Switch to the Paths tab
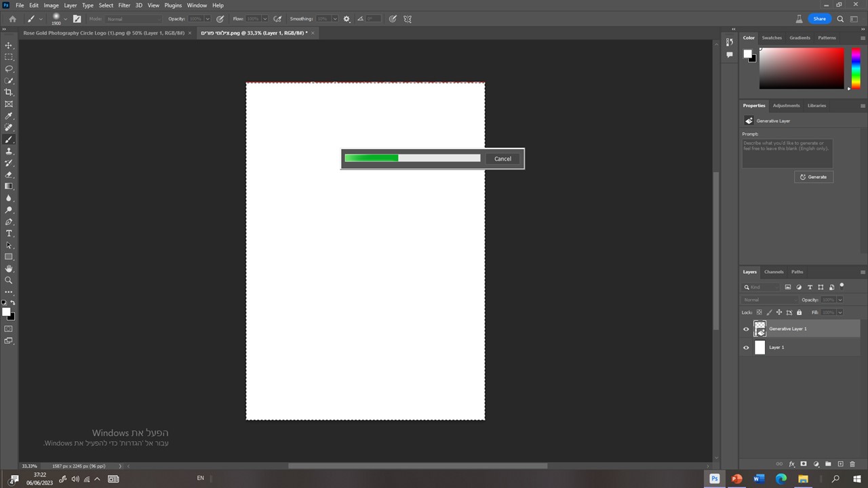 (797, 272)
